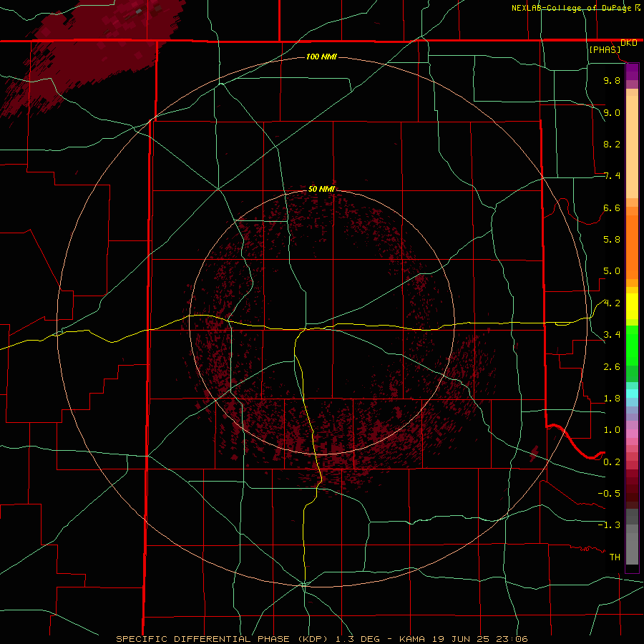This screenshot has width=644, height=644.
Task: Click the purple segment of the color bar
Action: click(x=632, y=72)
